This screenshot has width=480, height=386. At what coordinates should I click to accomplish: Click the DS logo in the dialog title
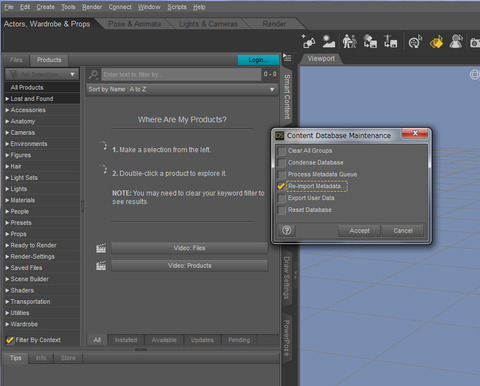279,135
